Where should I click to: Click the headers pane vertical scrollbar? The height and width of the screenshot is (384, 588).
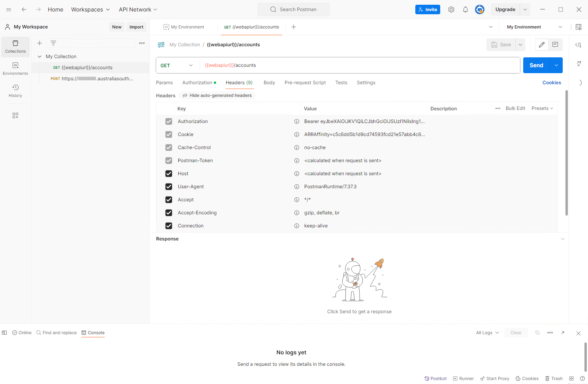click(567, 153)
